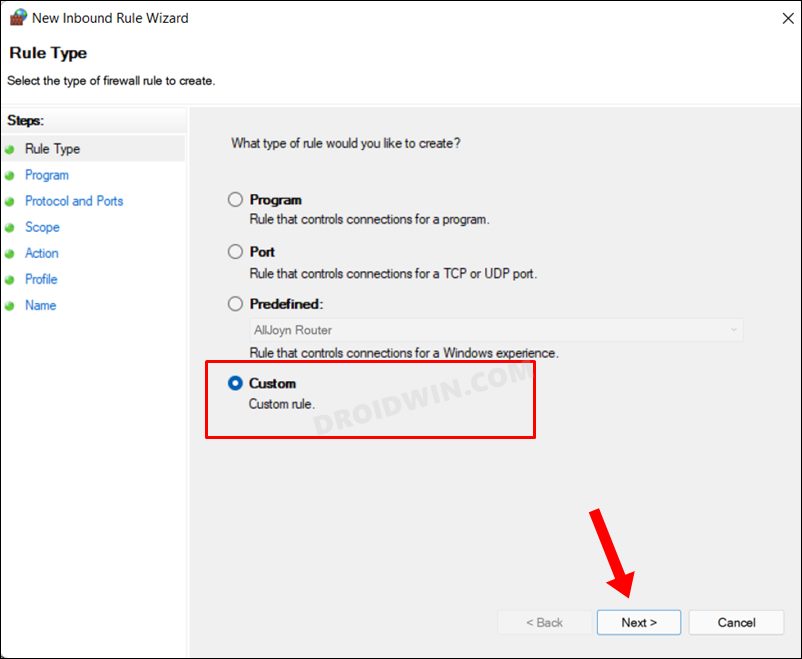Click the green indicator beside Rule Type
This screenshot has height=659, width=802.
pos(11,148)
